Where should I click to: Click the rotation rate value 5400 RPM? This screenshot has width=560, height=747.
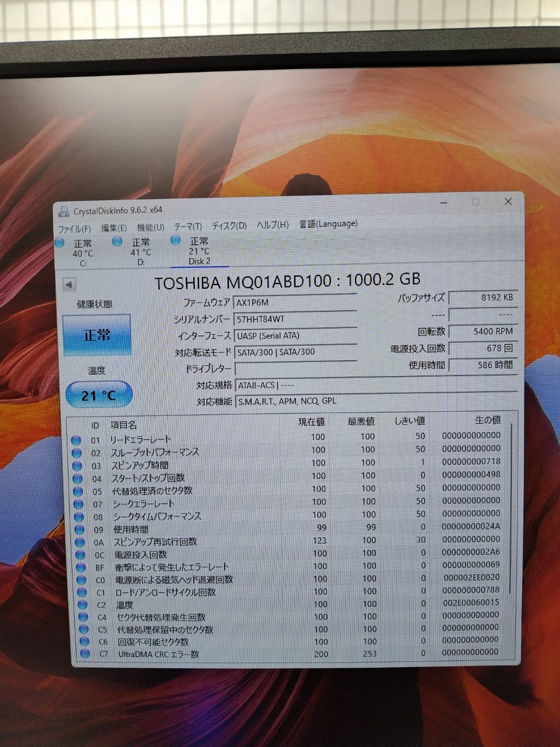coord(483,331)
